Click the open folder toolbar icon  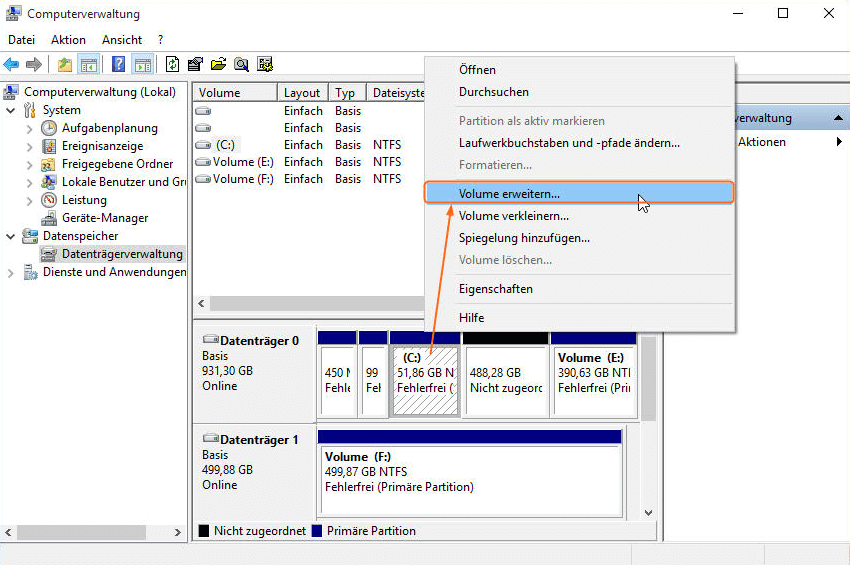pos(218,64)
